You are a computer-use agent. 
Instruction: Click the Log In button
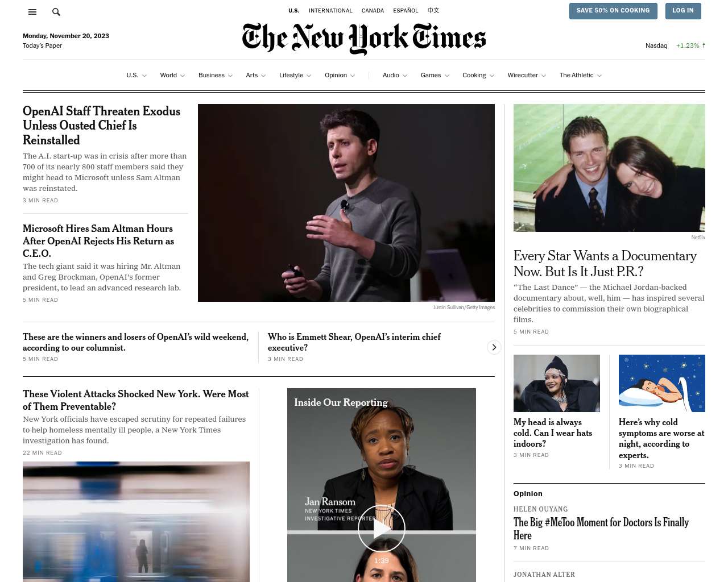tap(683, 11)
